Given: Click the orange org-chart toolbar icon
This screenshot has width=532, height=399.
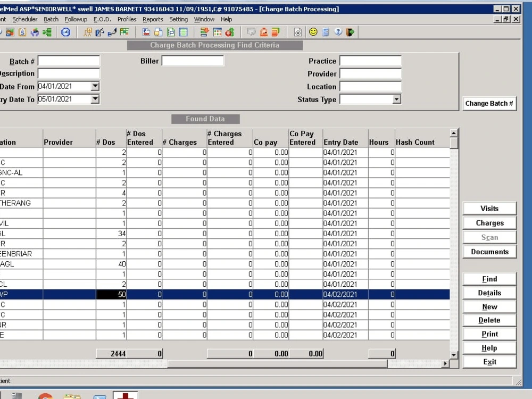Looking at the screenshot, I should tap(88, 32).
